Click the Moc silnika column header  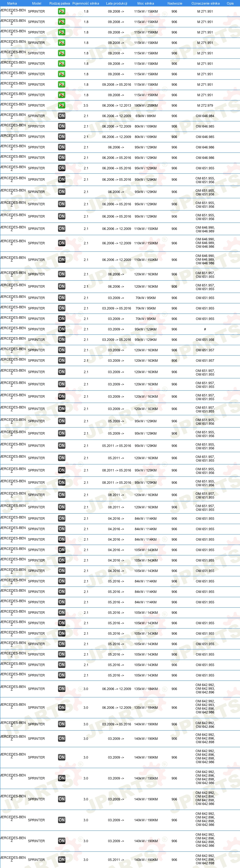point(146,3)
